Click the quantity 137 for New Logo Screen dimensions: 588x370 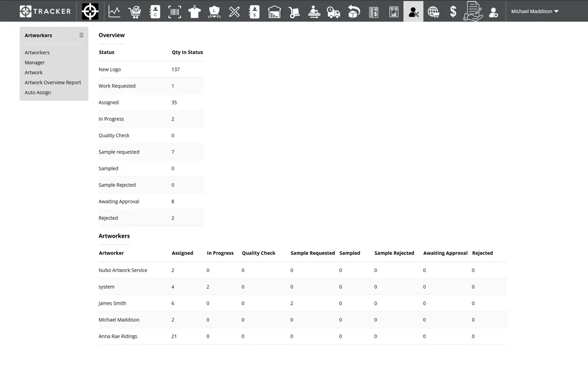tap(176, 70)
